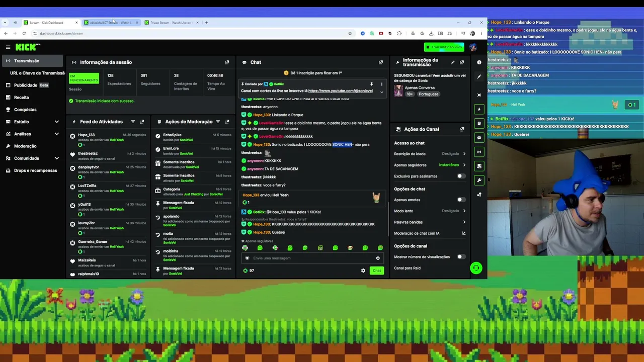Open the browser tab search dropdown
644x362 pixels.
pos(5,22)
